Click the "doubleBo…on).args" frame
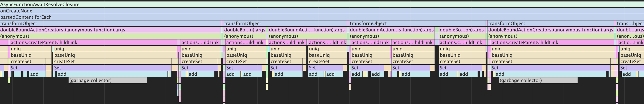Viewport: 644px width, 104px height. tap(462, 30)
